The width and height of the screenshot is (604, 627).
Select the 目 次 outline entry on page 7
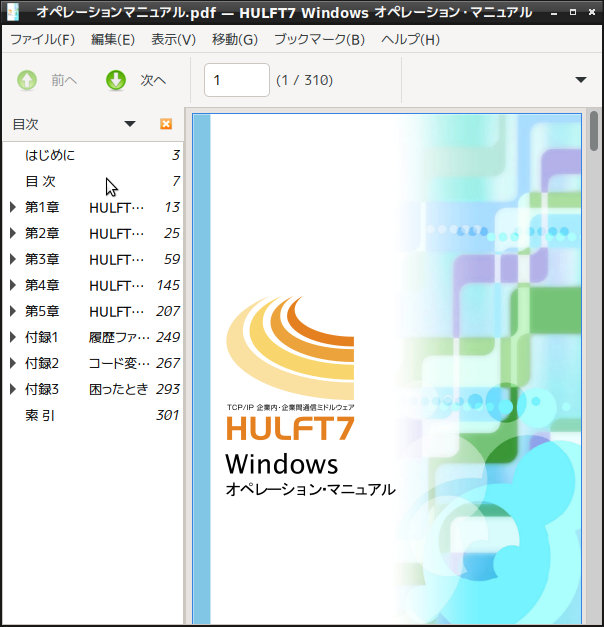pyautogui.click(x=92, y=181)
